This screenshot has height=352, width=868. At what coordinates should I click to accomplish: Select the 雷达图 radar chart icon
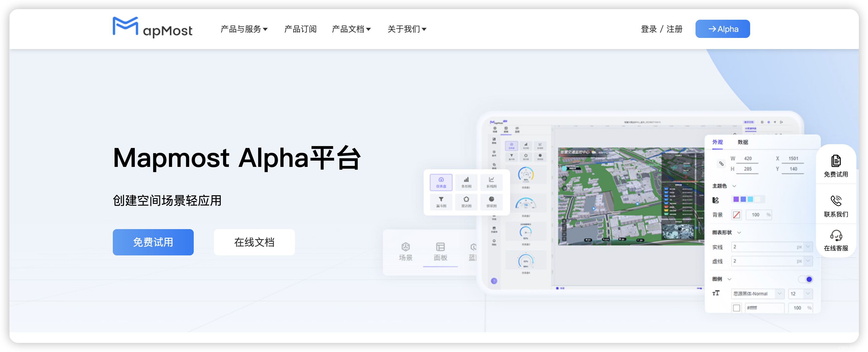466,202
